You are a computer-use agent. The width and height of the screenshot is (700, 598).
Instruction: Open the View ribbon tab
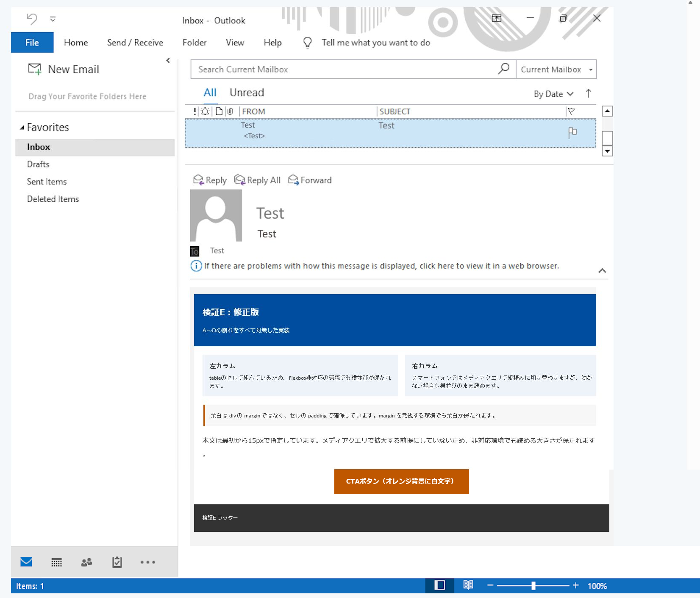point(235,42)
